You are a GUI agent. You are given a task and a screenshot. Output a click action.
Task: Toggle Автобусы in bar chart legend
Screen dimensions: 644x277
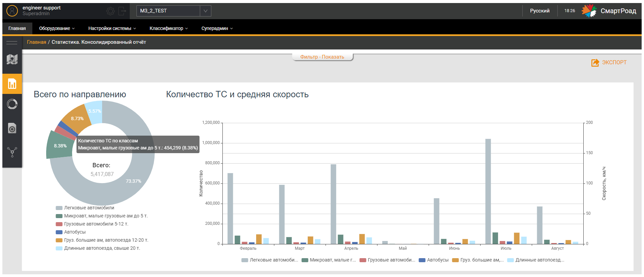[x=434, y=260]
